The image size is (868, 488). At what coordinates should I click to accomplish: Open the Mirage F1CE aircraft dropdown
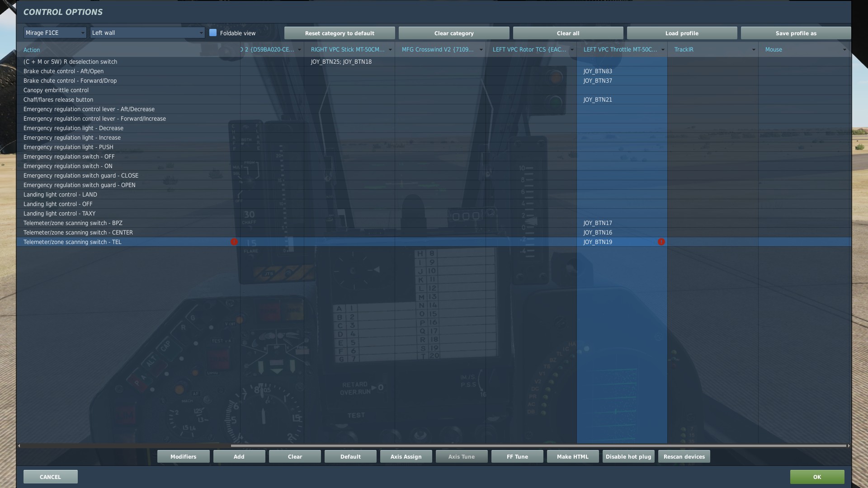tap(55, 33)
